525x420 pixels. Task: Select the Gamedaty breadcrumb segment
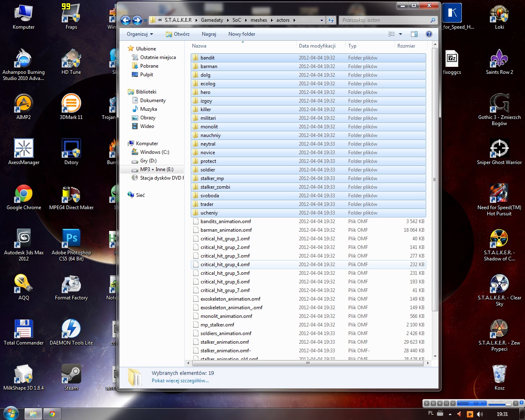click(x=212, y=20)
